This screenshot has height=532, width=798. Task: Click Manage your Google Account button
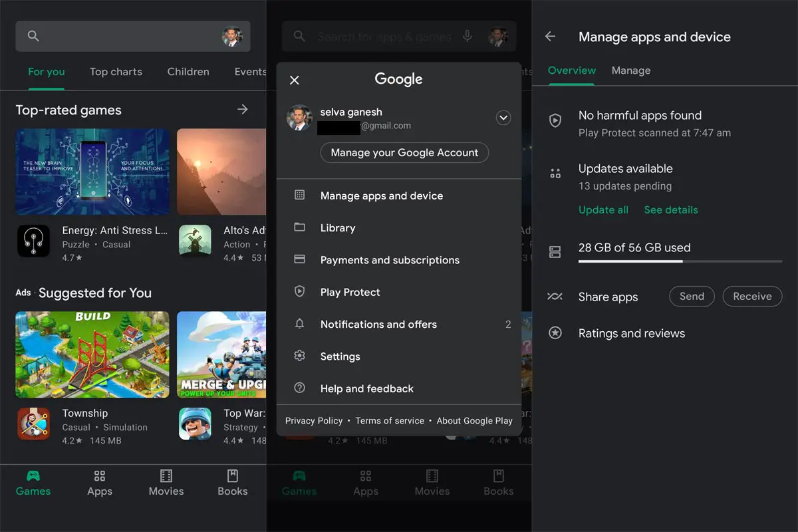pyautogui.click(x=404, y=152)
